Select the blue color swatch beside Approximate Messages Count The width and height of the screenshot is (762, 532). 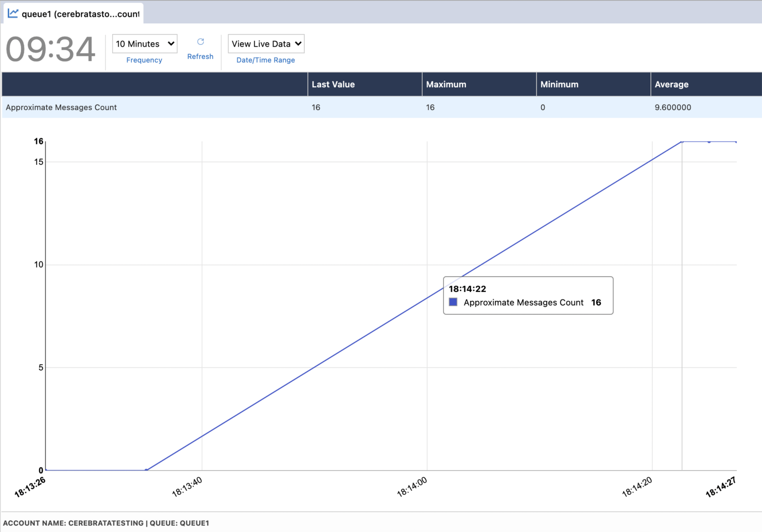tap(452, 302)
